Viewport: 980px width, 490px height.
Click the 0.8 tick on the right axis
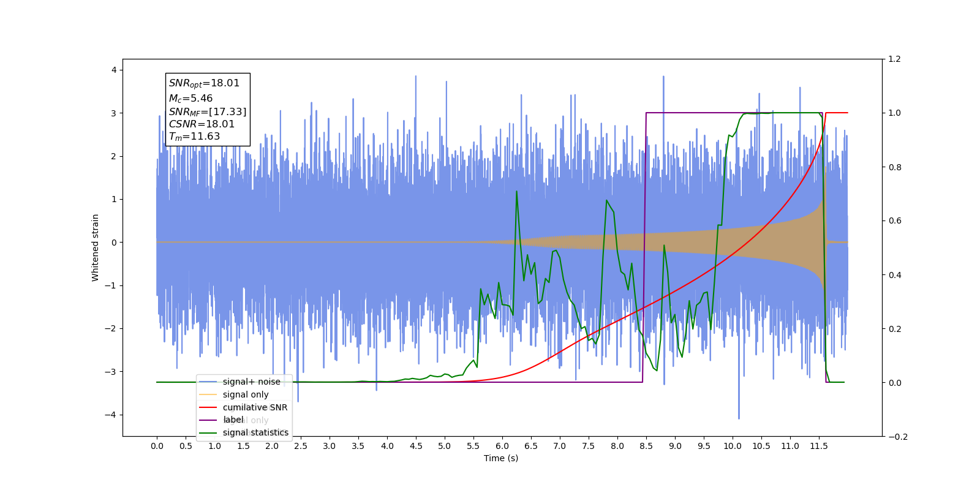pos(894,167)
